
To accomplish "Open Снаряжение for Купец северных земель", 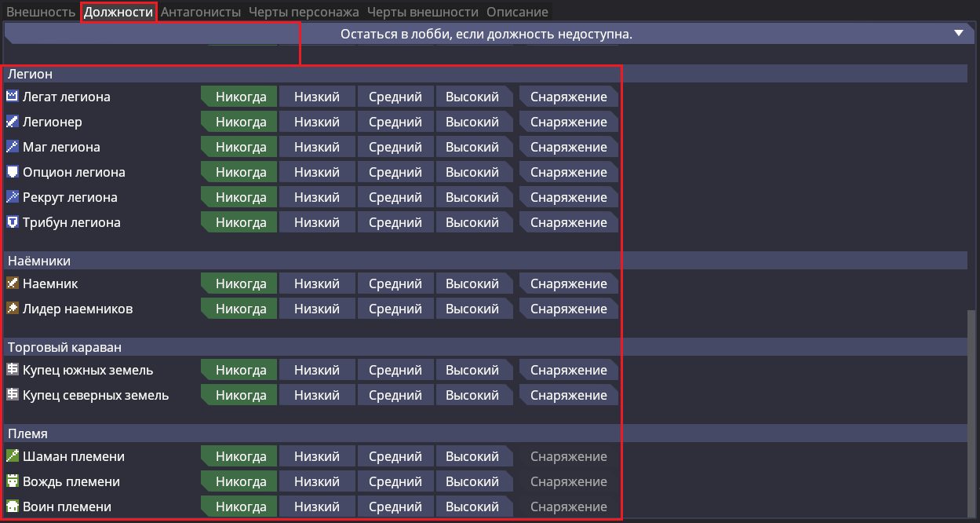I will (x=568, y=395).
